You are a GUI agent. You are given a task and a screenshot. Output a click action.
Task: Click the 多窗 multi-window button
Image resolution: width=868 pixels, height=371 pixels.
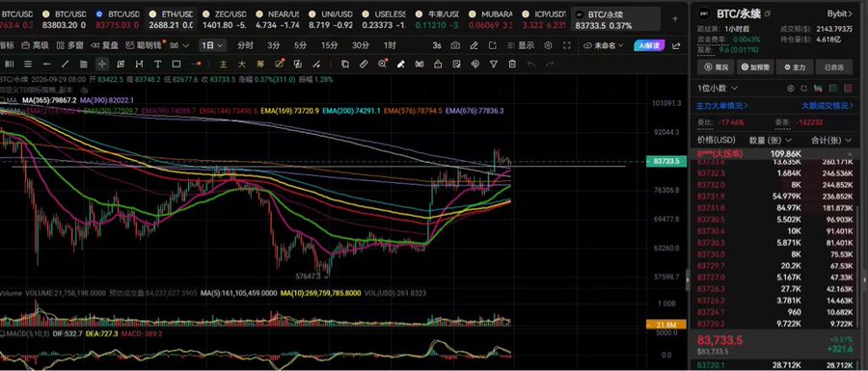coord(70,45)
